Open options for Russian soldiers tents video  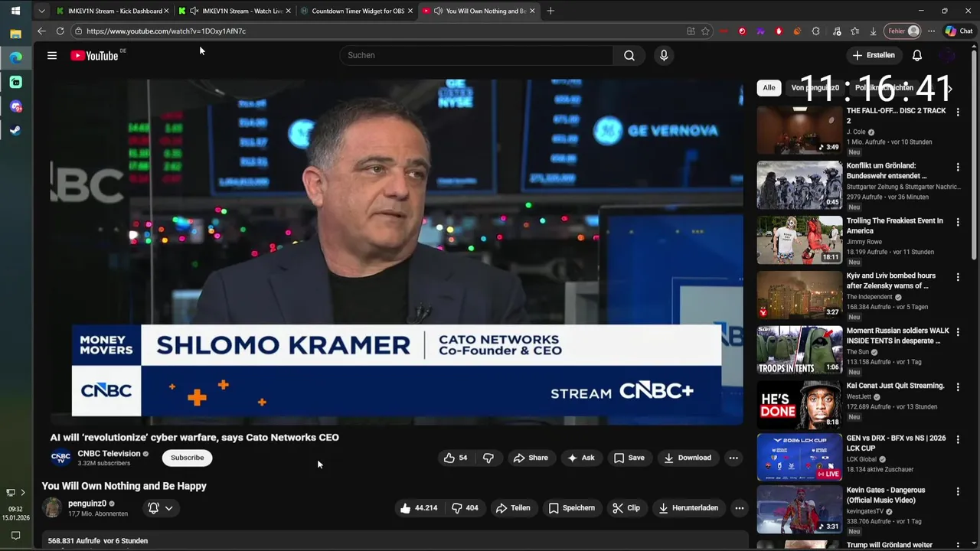[x=957, y=332]
